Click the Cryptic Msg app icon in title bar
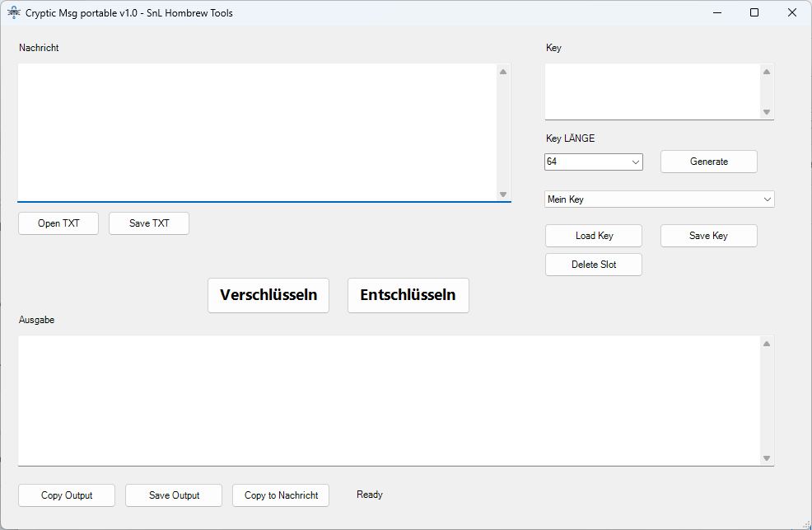812x530 pixels. [13, 12]
